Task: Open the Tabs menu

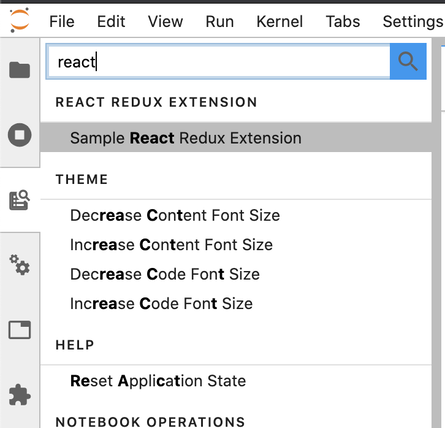Action: tap(343, 22)
